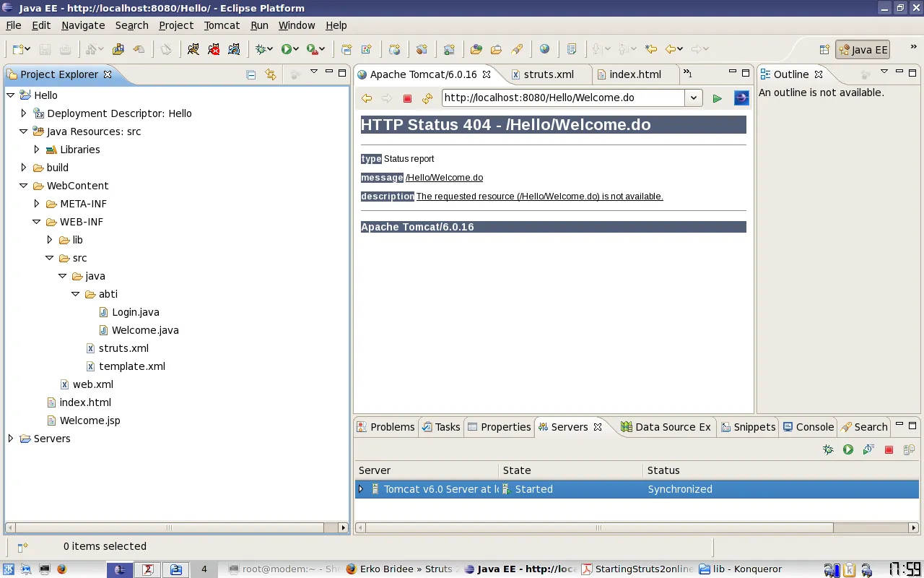
Task: Open the URL history dropdown in browser
Action: click(694, 98)
